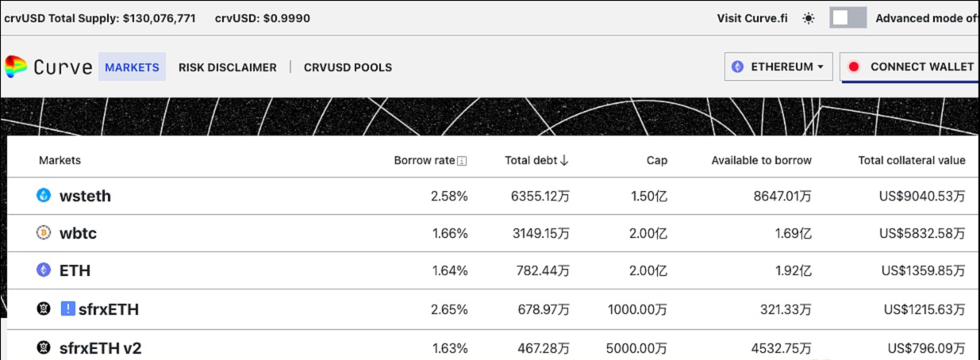Click the 1.64% ETH borrow rate
The width and height of the screenshot is (980, 360).
[450, 270]
